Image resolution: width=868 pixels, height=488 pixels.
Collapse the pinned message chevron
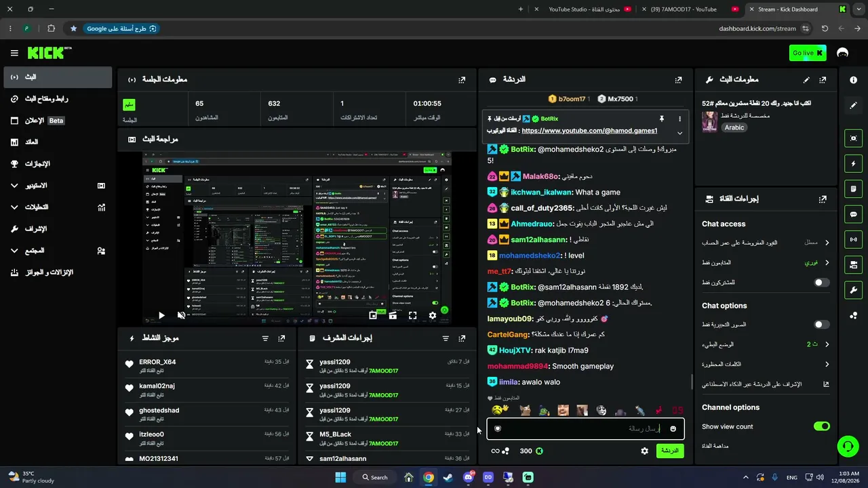(x=679, y=133)
